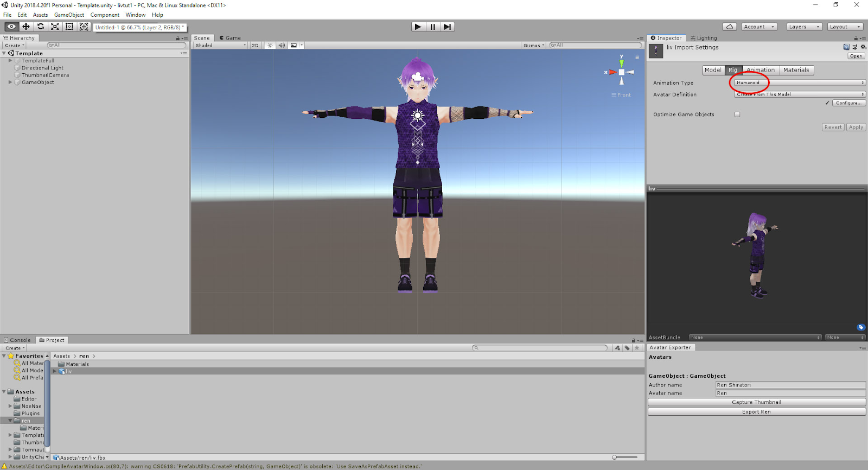Select the Move tool
Image resolution: width=868 pixels, height=470 pixels.
click(x=26, y=27)
